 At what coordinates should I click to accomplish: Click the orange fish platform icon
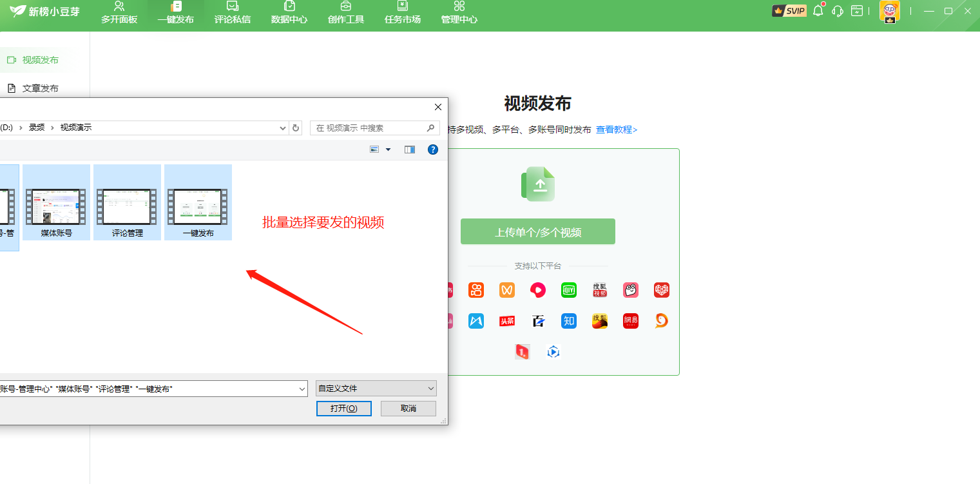click(x=662, y=321)
